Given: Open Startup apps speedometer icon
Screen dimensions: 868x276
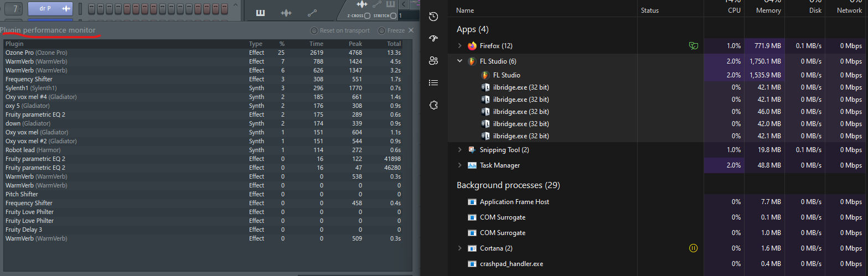Looking at the screenshot, I should pyautogui.click(x=434, y=39).
